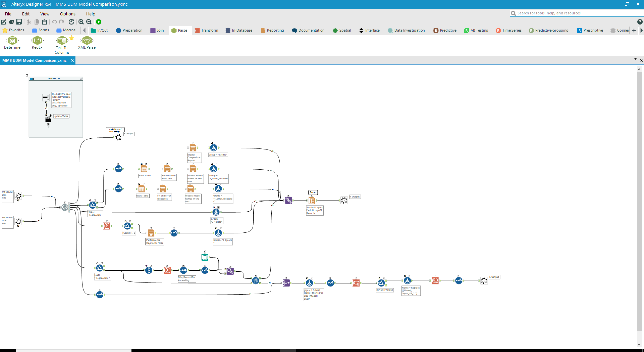Open a workflow with the open folder icon
644x352 pixels.
[11, 22]
